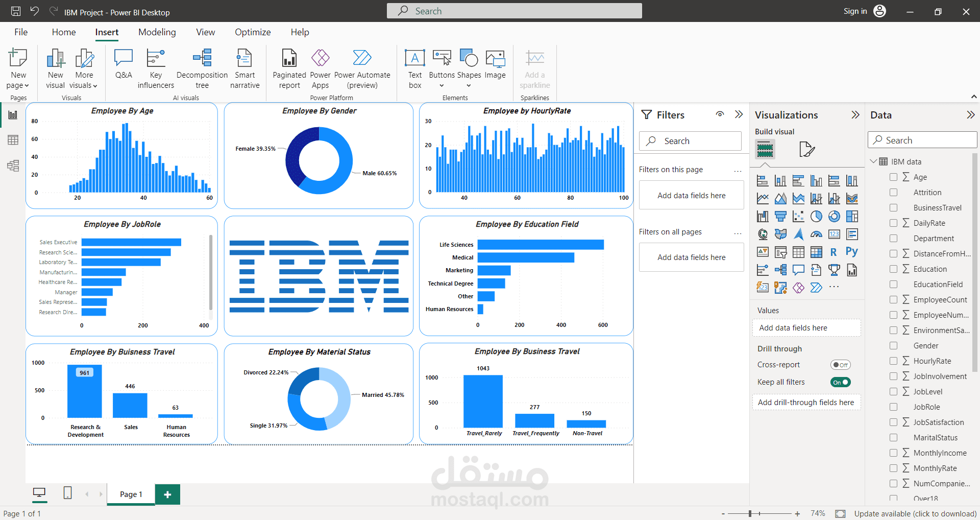Viewport: 980px width, 520px height.
Task: Open the File menu
Action: [x=21, y=32]
